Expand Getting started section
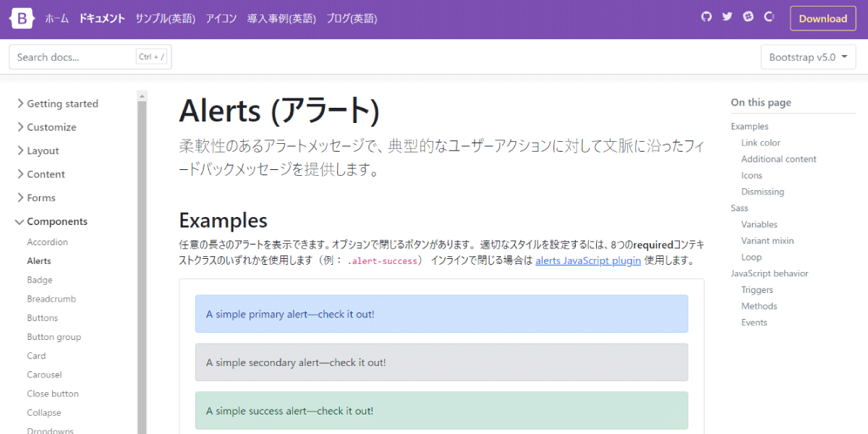Screen dimensions: 868x434 (x=57, y=103)
